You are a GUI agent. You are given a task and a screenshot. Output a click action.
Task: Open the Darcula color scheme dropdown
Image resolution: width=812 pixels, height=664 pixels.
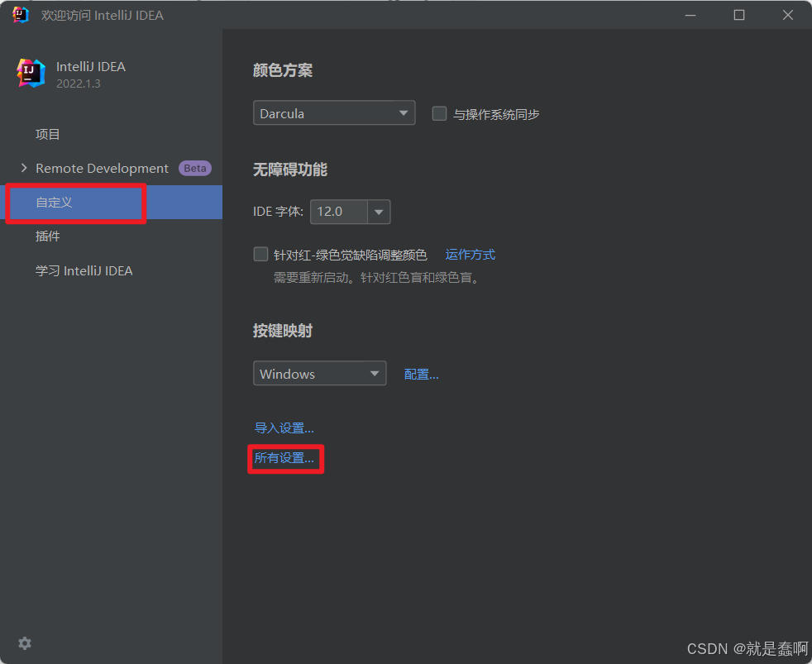334,113
